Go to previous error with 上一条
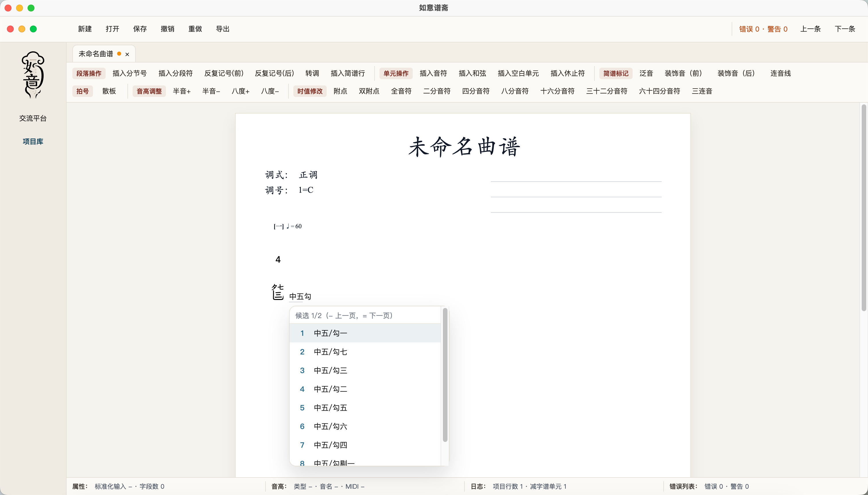 tap(810, 29)
